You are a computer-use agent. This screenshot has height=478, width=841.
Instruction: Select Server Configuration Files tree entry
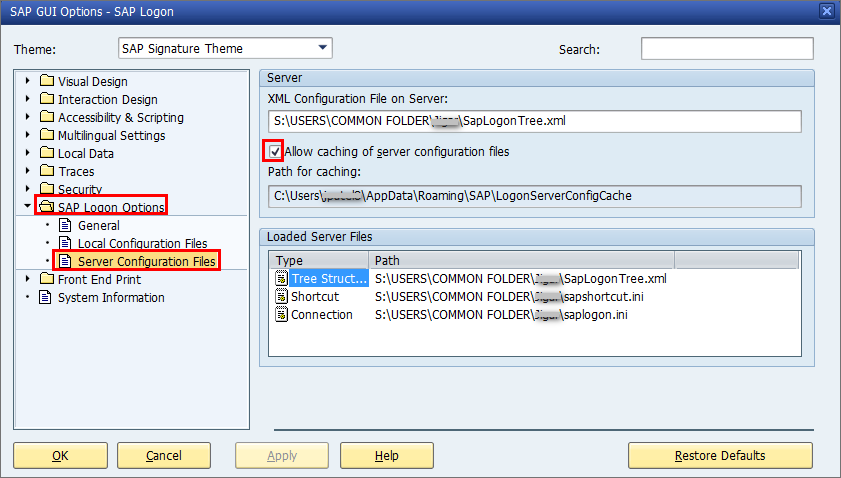pyautogui.click(x=146, y=261)
